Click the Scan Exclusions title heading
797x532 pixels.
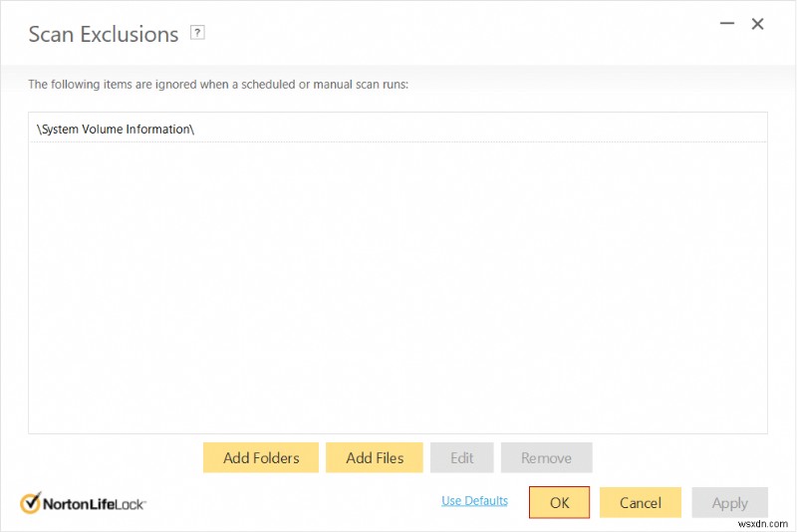click(103, 34)
